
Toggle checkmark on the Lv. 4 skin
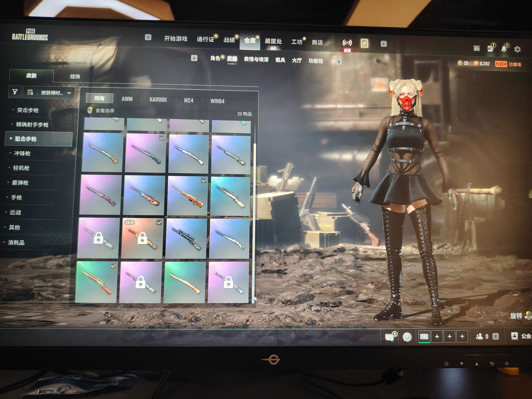click(x=159, y=222)
